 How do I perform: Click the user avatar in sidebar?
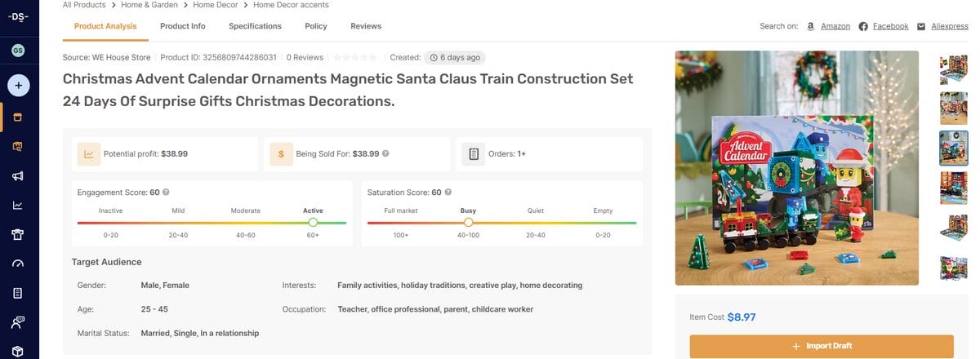18,51
